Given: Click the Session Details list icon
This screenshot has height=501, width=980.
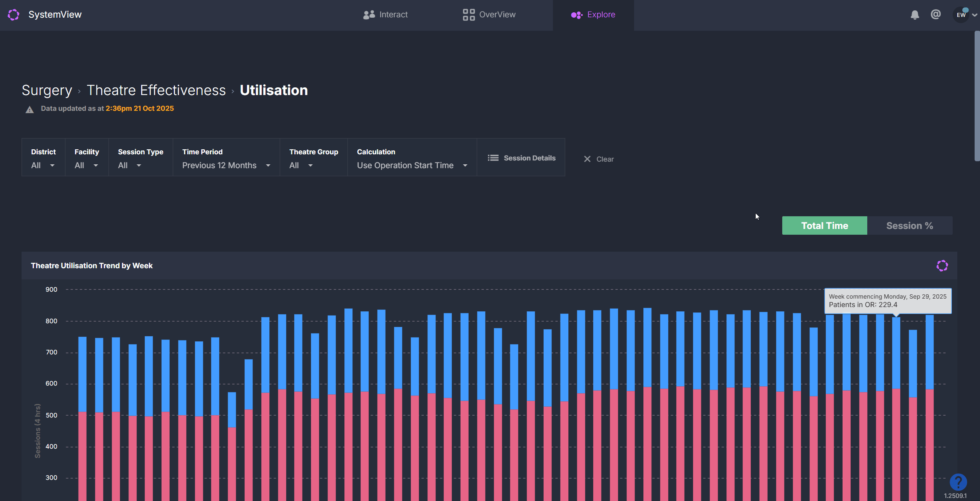Looking at the screenshot, I should pos(493,158).
